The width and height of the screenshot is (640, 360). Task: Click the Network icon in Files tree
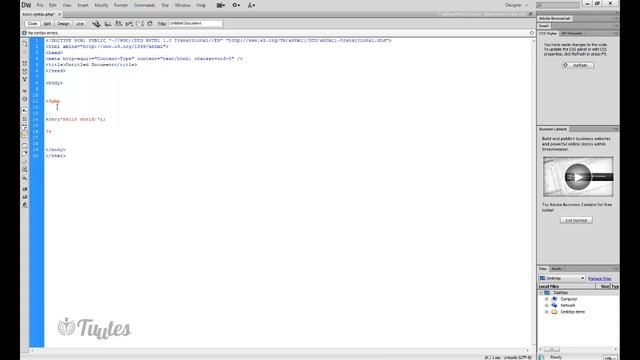click(x=554, y=305)
